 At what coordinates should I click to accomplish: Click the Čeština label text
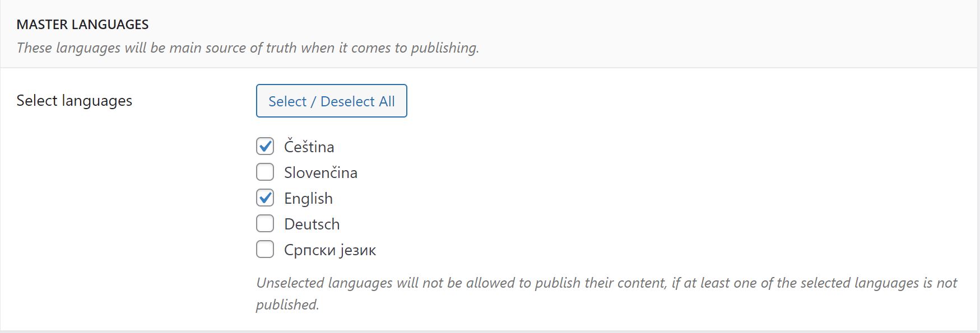(309, 147)
